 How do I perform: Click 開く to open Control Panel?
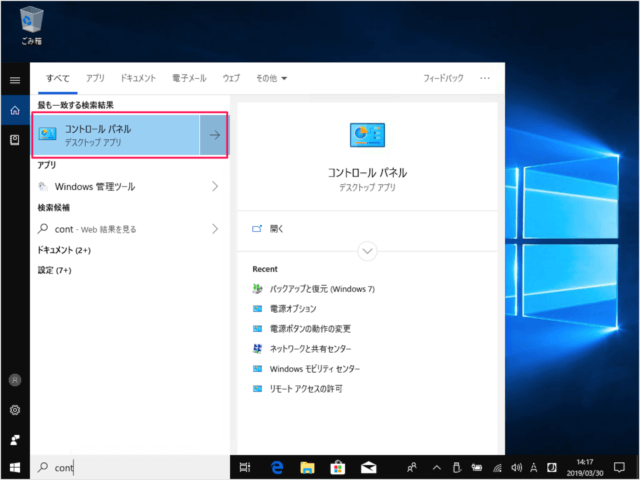click(277, 228)
